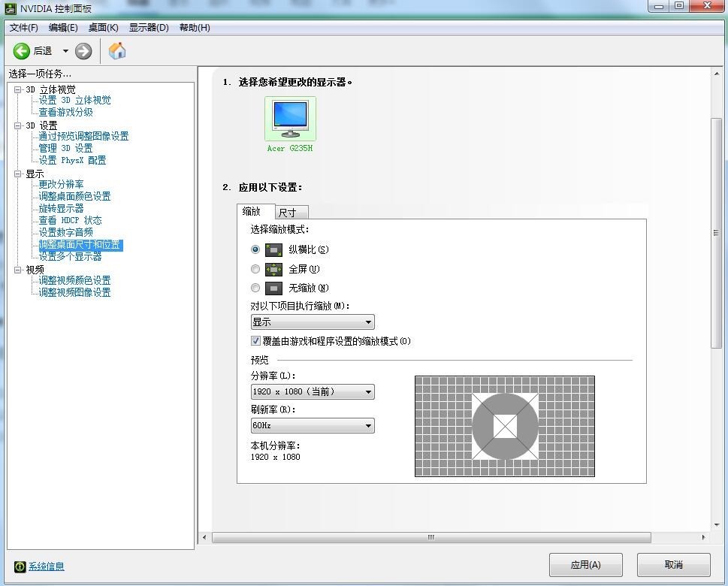This screenshot has width=728, height=586.
Task: Switch to the 尺寸 tab
Action: pyautogui.click(x=288, y=213)
